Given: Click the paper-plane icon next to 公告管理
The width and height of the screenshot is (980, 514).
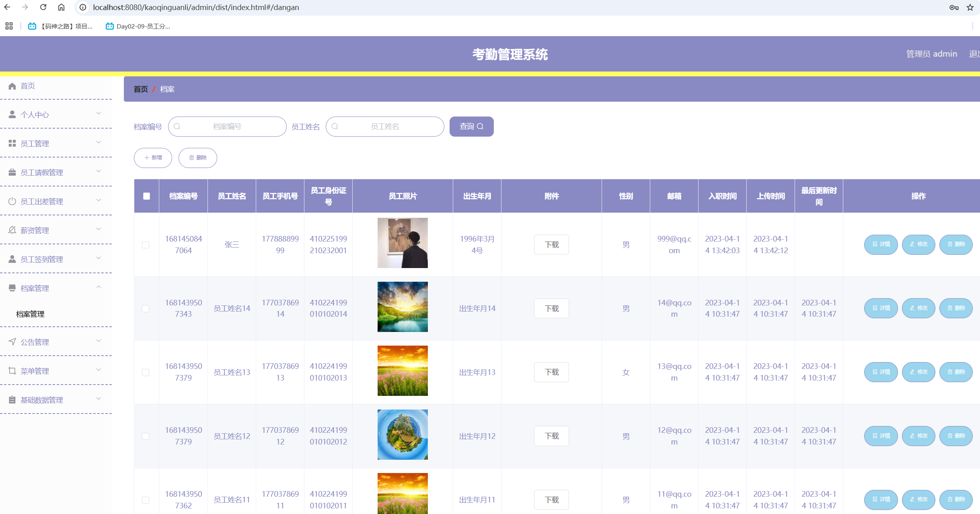Looking at the screenshot, I should [12, 342].
